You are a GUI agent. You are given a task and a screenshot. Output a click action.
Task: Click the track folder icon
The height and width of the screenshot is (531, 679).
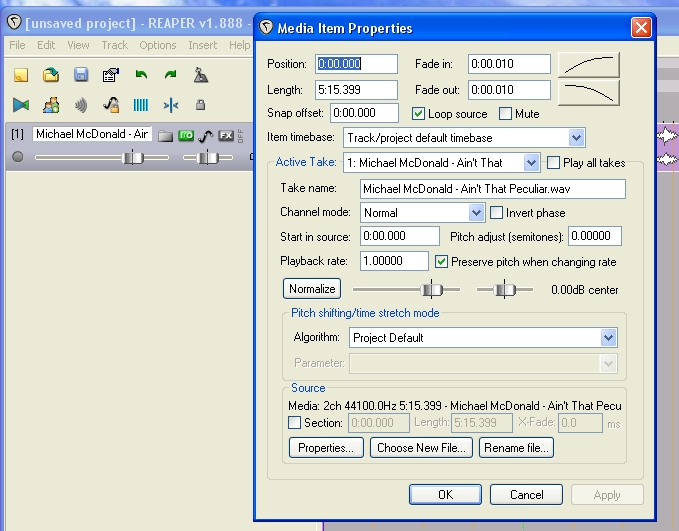point(165,136)
